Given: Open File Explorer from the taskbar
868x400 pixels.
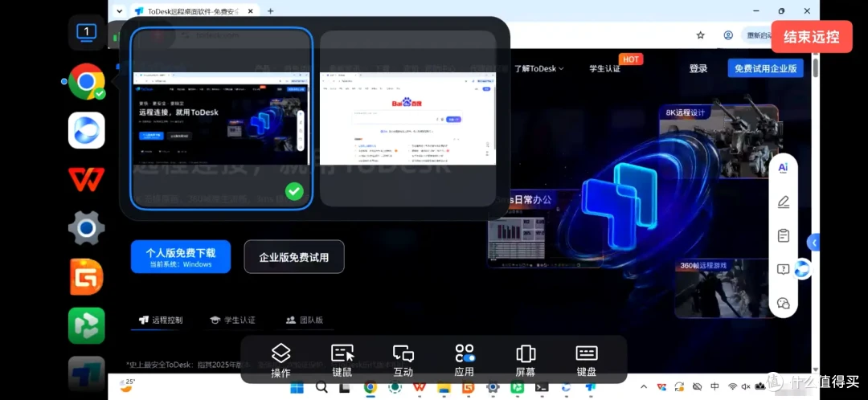Looking at the screenshot, I should 444,388.
